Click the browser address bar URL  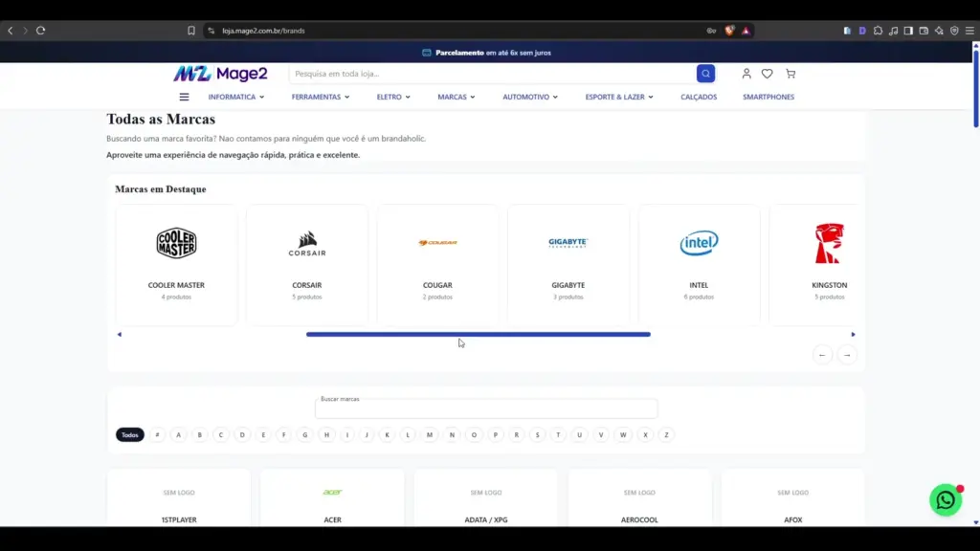click(263, 31)
